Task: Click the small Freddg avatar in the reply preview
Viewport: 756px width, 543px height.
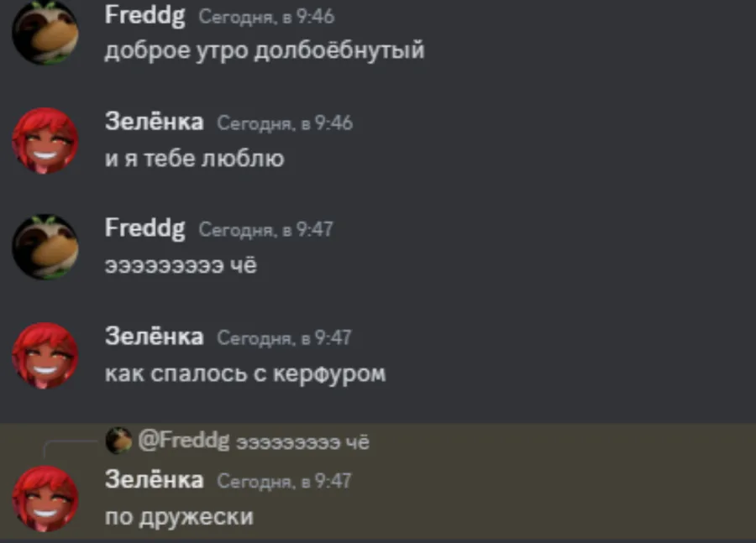Action: pyautogui.click(x=118, y=441)
